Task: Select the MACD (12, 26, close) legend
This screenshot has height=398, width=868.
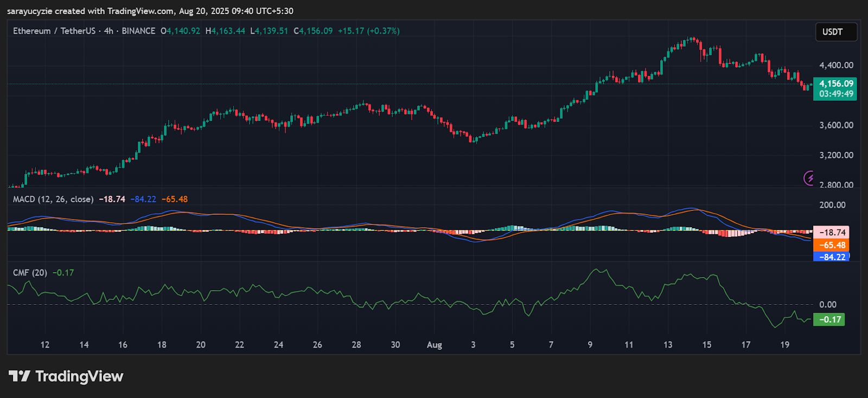Action: coord(53,199)
